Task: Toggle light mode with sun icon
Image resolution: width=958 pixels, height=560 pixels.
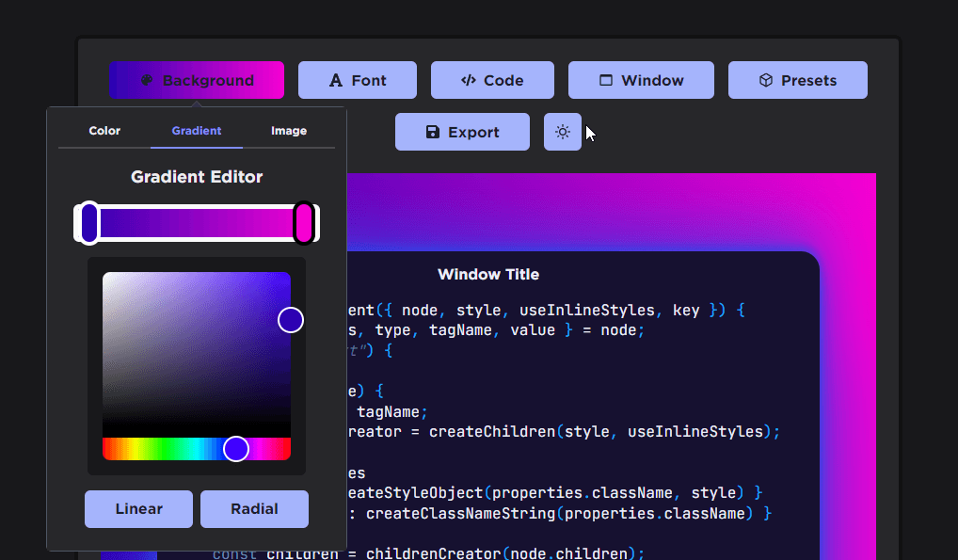Action: tap(563, 132)
